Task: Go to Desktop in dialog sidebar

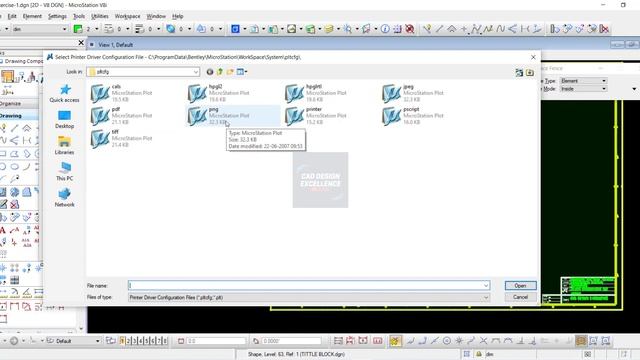Action: (64, 120)
